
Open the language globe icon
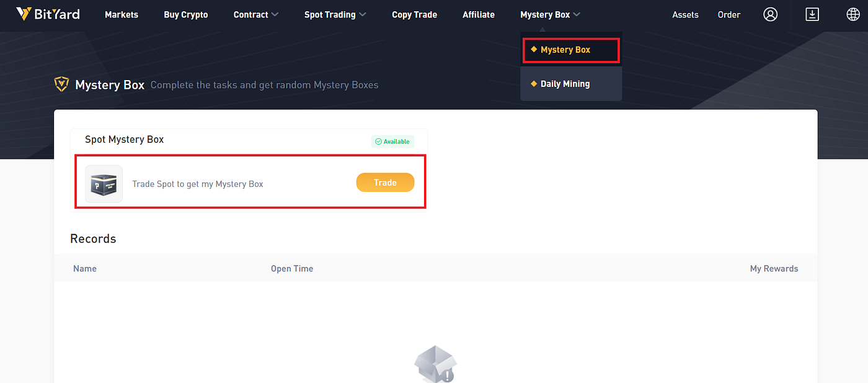point(853,14)
